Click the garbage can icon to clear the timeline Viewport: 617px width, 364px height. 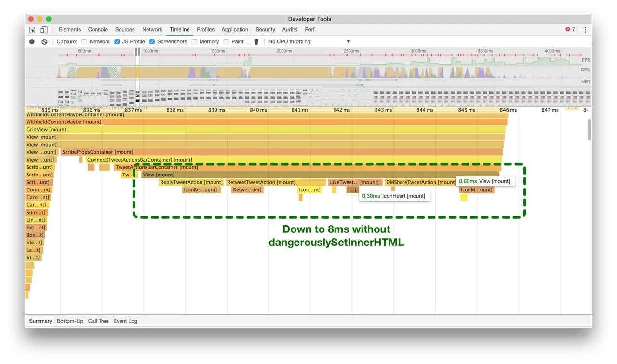tap(256, 41)
